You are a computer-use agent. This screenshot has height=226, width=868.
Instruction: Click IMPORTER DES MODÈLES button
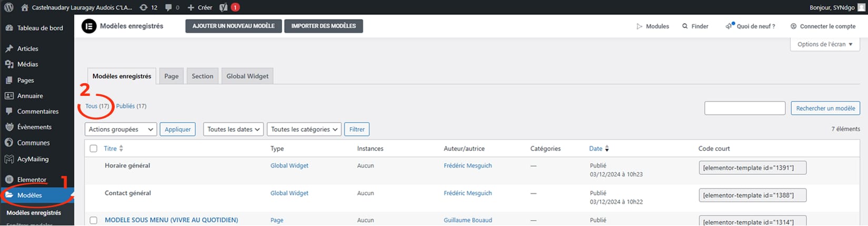[x=323, y=26]
